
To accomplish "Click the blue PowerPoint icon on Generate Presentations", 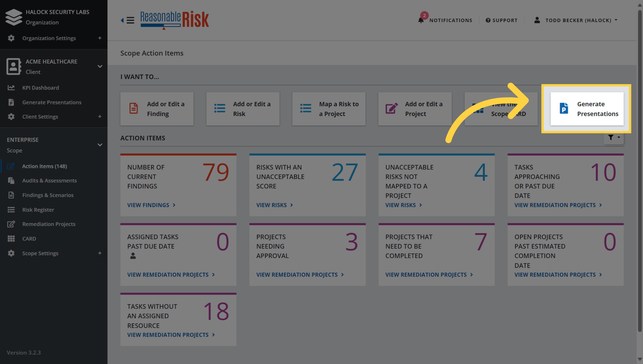I will tap(564, 108).
